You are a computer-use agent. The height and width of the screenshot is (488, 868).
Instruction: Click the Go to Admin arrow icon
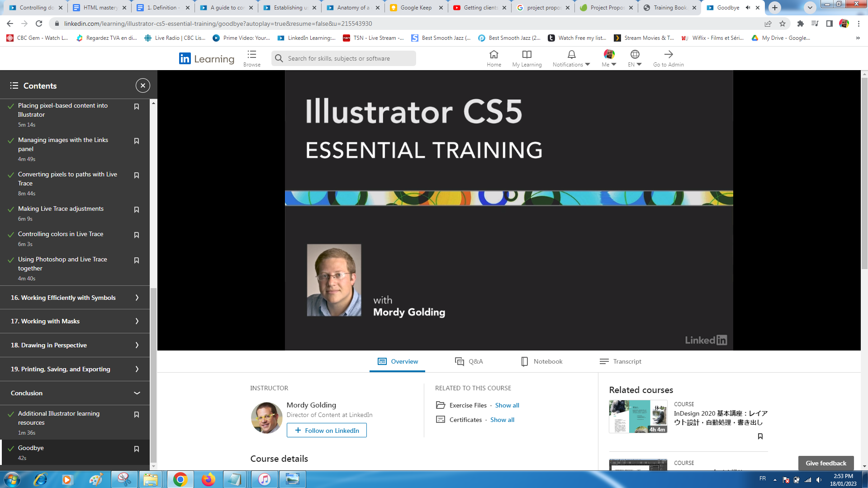[668, 55]
